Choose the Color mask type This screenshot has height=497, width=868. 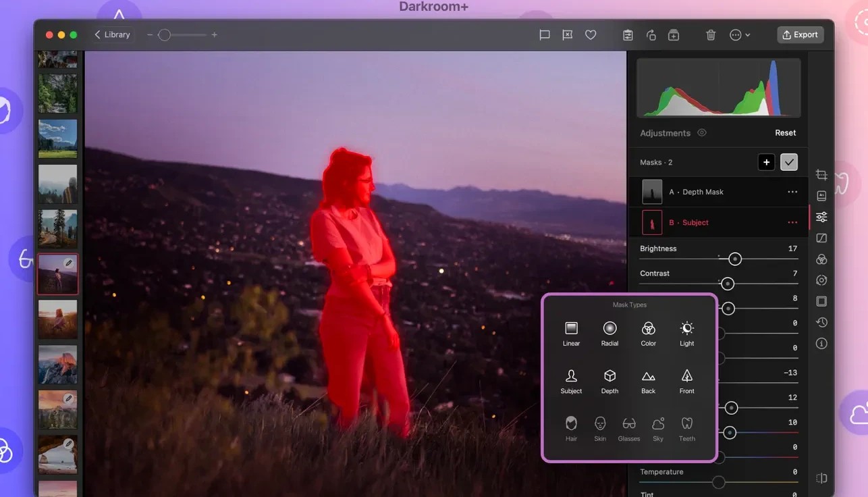click(x=648, y=334)
